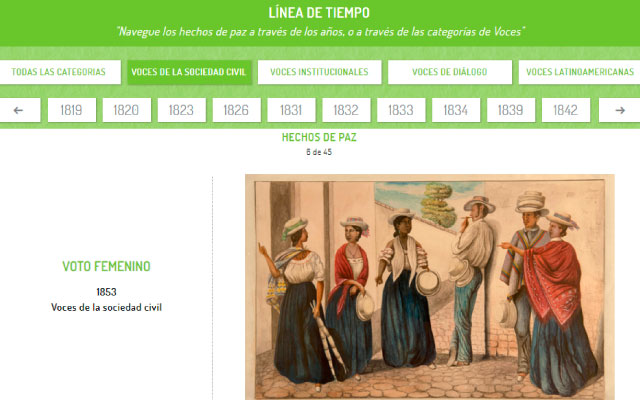Click the Hechos de Paz heading
640x400 pixels.
click(319, 138)
